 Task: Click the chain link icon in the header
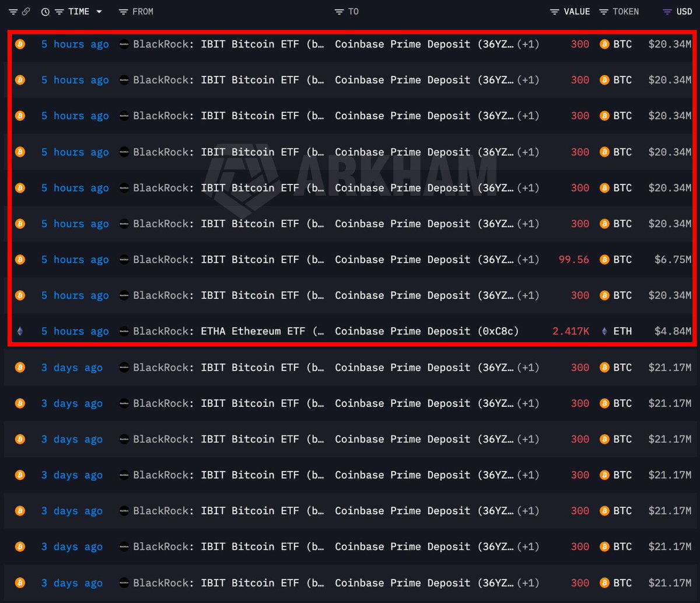(26, 12)
